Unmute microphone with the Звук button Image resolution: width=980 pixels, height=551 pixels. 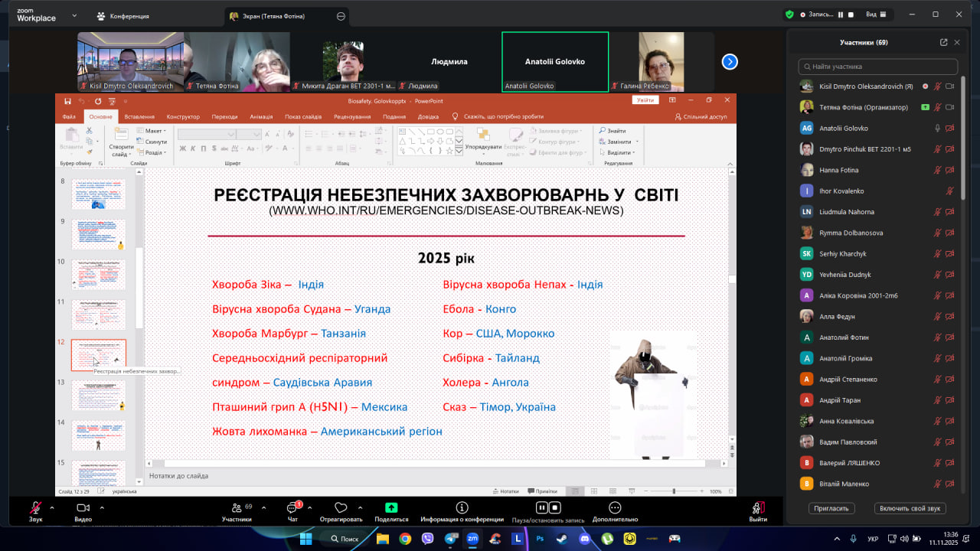coord(35,508)
